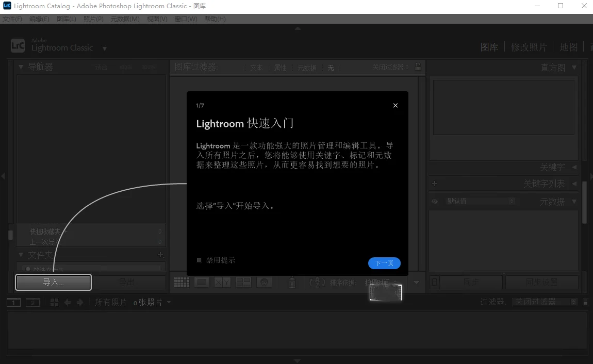Collapse the 导航器 panel
Viewport: 593px width, 364px height.
21,67
